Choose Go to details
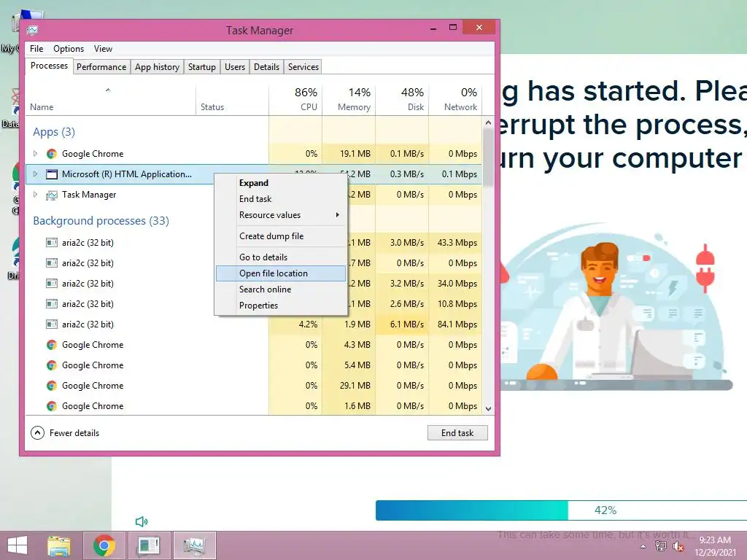The width and height of the screenshot is (747, 560). [281, 257]
